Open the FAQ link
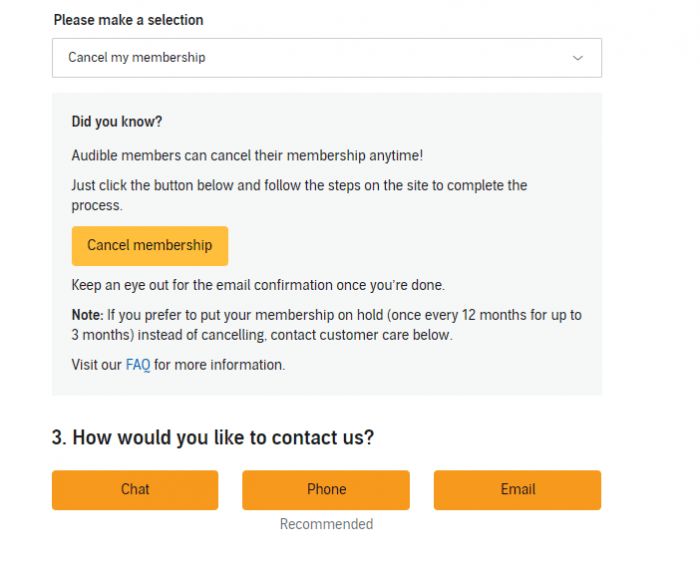 coord(138,365)
